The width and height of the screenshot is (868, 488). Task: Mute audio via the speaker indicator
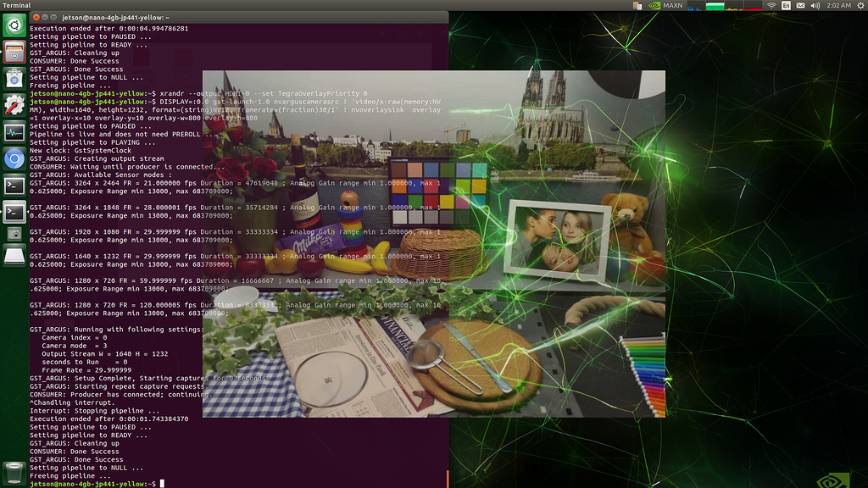pyautogui.click(x=814, y=8)
